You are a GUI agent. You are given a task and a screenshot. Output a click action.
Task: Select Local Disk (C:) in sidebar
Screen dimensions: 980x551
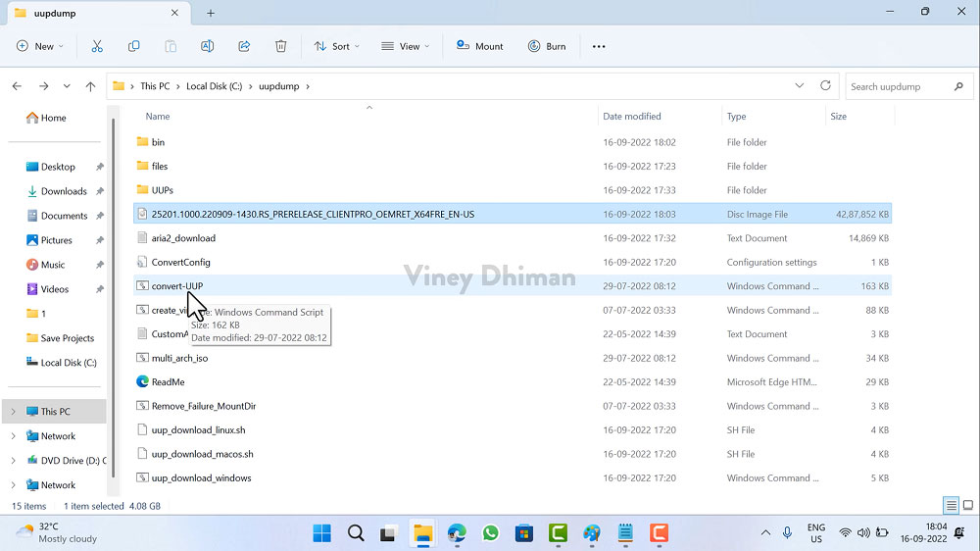pyautogui.click(x=61, y=362)
